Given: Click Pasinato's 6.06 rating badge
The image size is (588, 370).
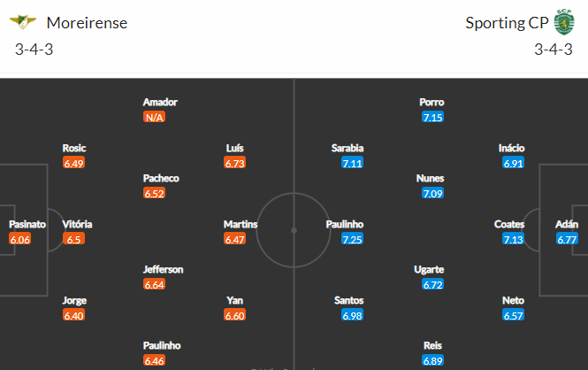Looking at the screenshot, I should tap(19, 239).
